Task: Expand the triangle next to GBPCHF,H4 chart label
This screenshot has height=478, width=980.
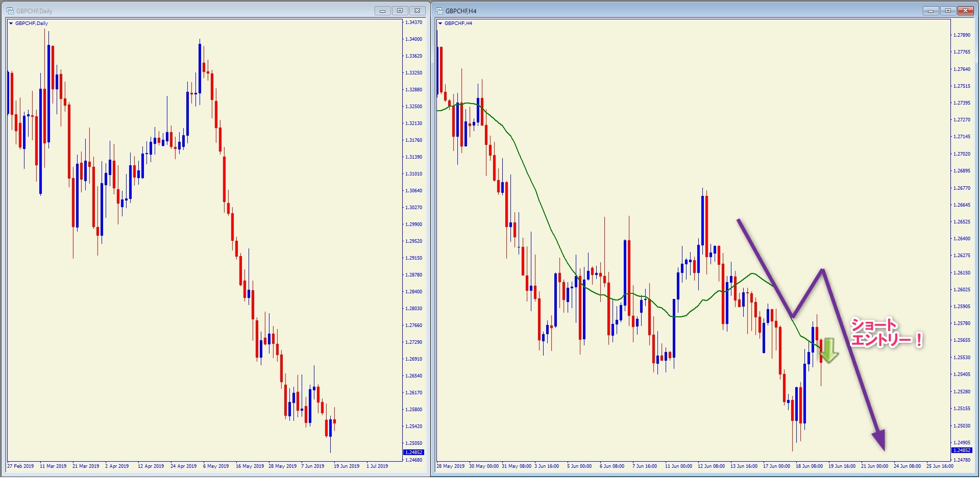Action: 440,23
